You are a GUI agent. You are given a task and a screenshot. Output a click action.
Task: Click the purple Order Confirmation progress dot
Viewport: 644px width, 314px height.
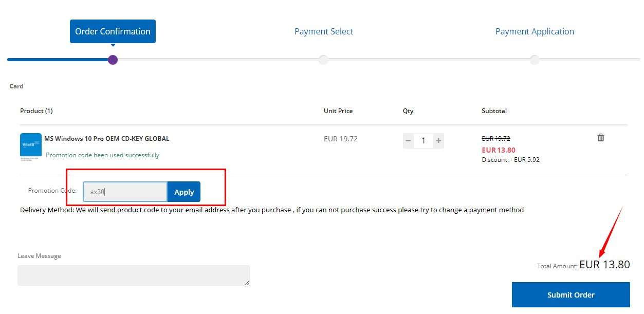(x=113, y=60)
